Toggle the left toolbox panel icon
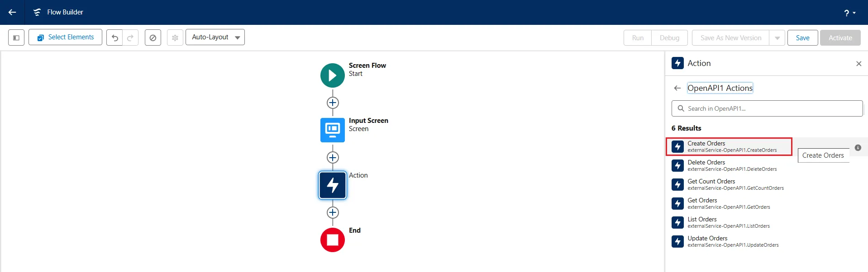The width and height of the screenshot is (868, 272). [x=16, y=38]
